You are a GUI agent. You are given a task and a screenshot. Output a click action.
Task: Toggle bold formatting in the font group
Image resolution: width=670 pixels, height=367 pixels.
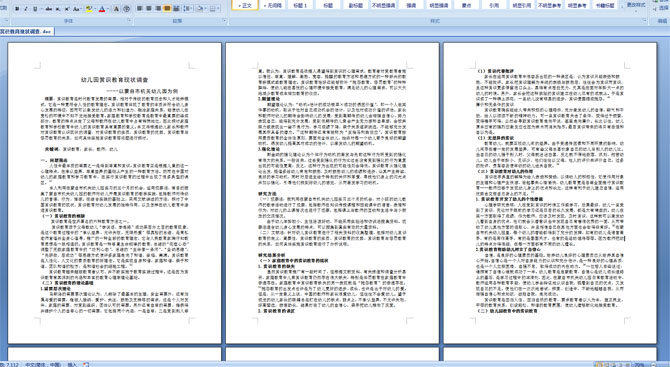pyautogui.click(x=17, y=9)
